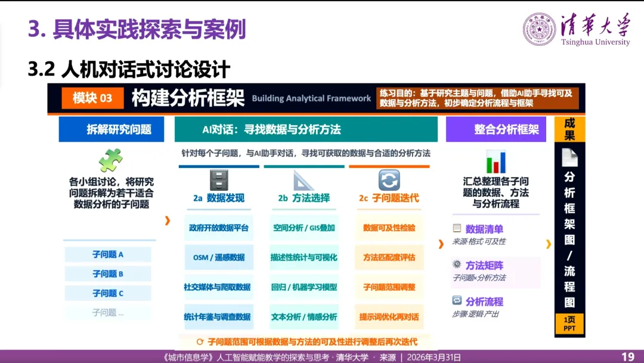Select the 拆解研究问题 blue header
The image size is (644, 363).
coord(112,129)
